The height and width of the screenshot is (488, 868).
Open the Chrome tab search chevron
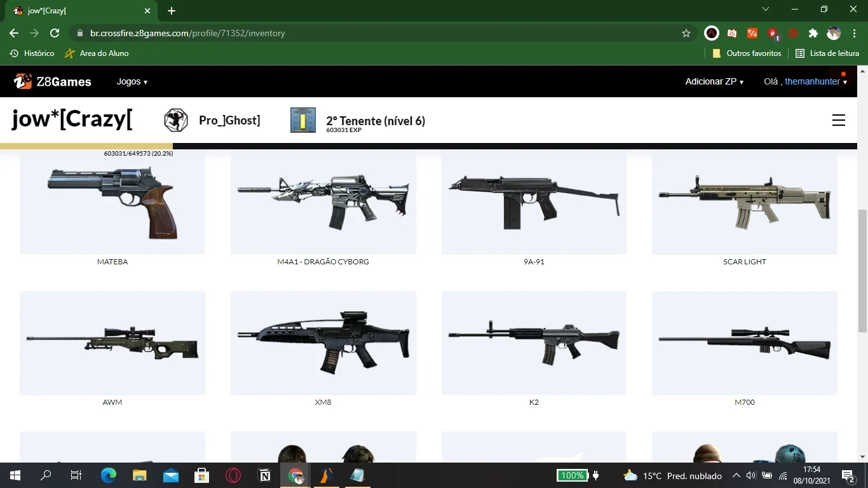click(766, 10)
